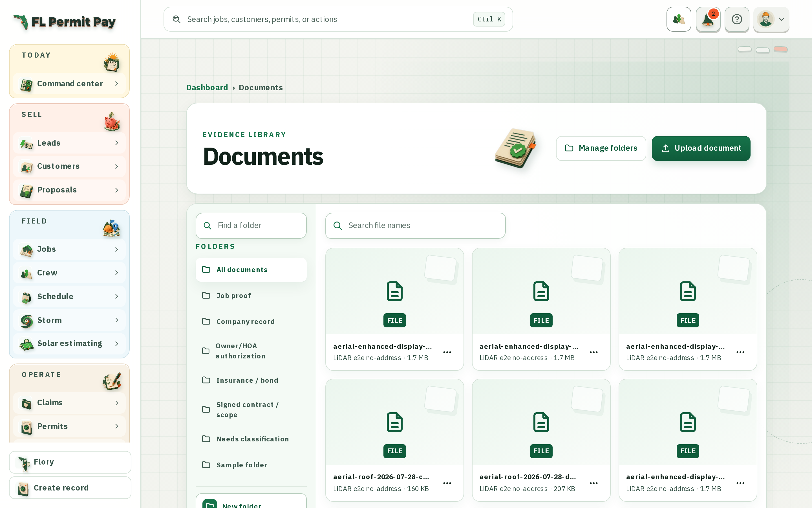
Task: Expand the Leads chevron
Action: (x=117, y=143)
